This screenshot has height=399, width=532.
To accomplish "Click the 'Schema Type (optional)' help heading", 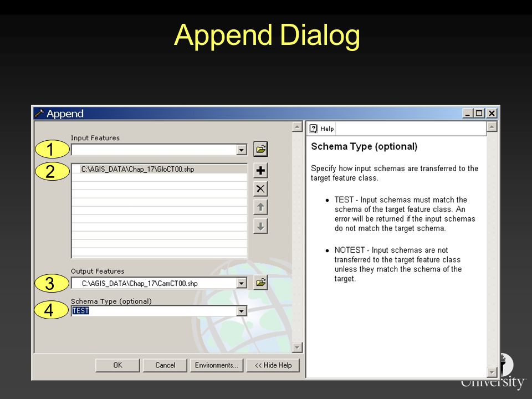I will 364,146.
